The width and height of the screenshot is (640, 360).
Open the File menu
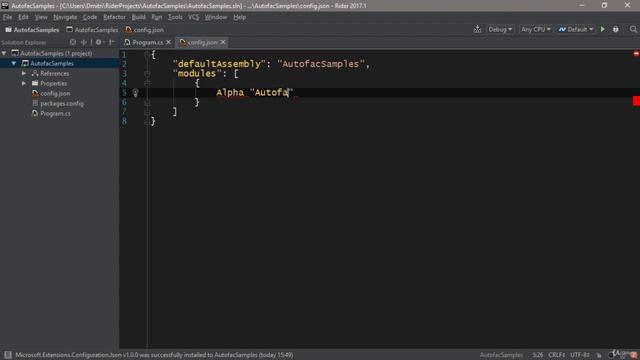point(7,17)
